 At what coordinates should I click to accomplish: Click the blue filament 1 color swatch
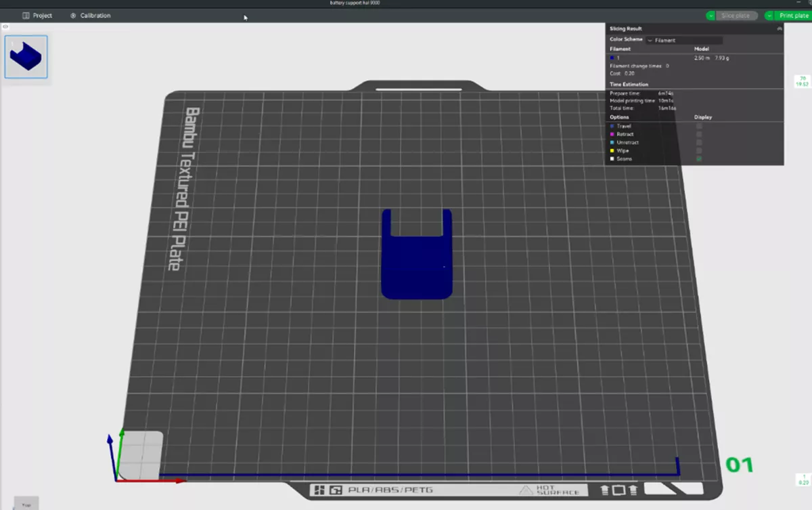pos(612,58)
